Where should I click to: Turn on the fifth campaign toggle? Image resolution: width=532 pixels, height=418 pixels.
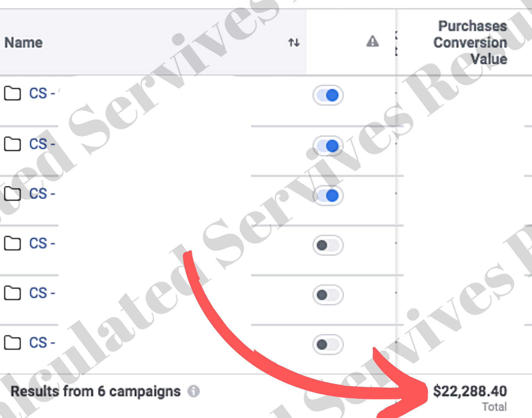[328, 295]
